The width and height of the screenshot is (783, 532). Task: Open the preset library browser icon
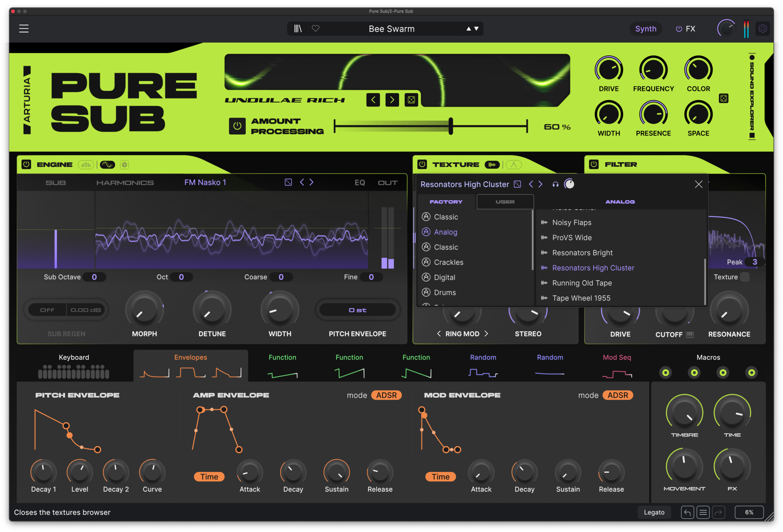point(298,29)
